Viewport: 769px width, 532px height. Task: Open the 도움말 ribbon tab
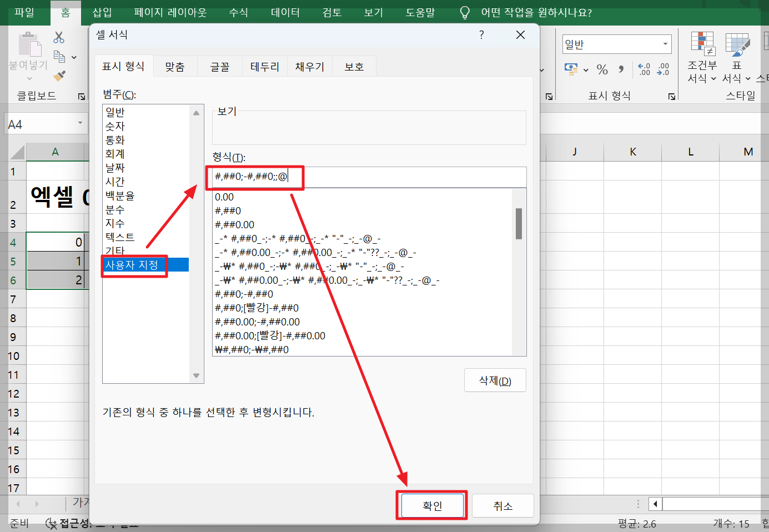[420, 12]
